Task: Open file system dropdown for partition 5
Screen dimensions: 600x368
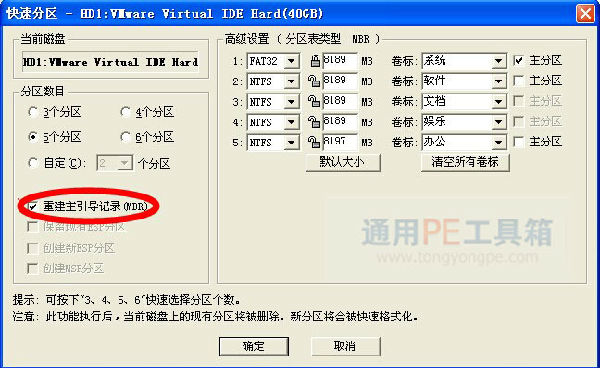Action: tap(292, 143)
